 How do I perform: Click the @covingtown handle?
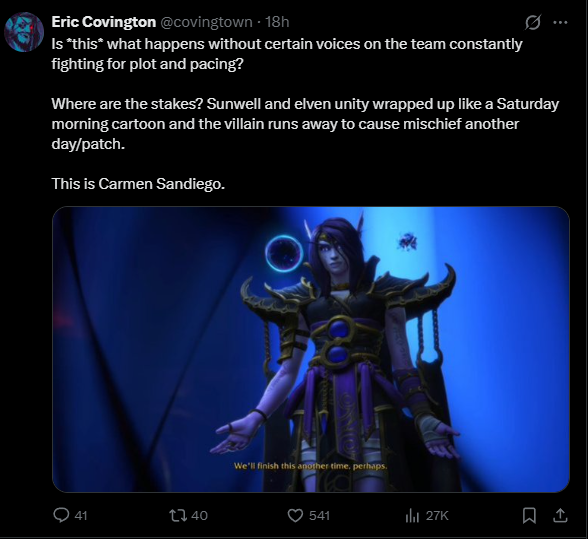(x=206, y=22)
